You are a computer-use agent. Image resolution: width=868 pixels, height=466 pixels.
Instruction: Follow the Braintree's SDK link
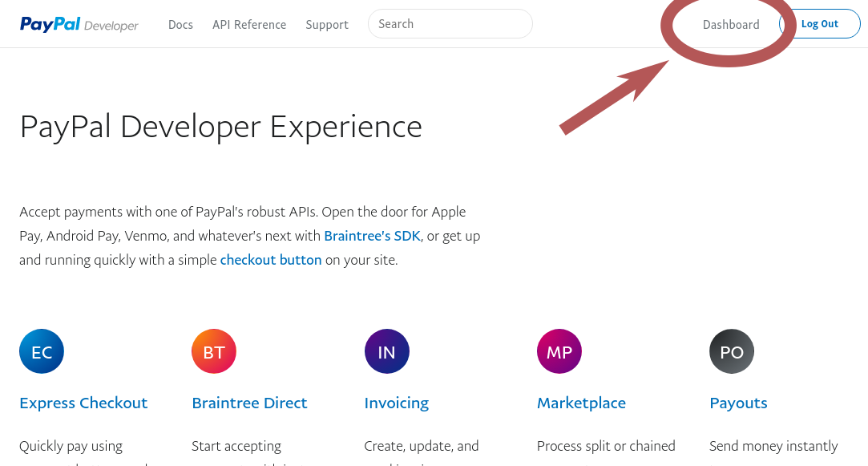[372, 236]
